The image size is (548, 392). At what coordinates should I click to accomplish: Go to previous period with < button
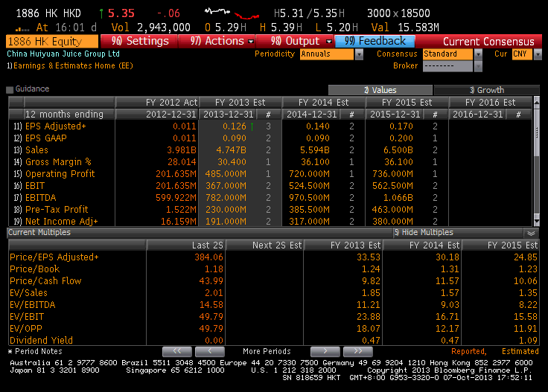(x=210, y=352)
